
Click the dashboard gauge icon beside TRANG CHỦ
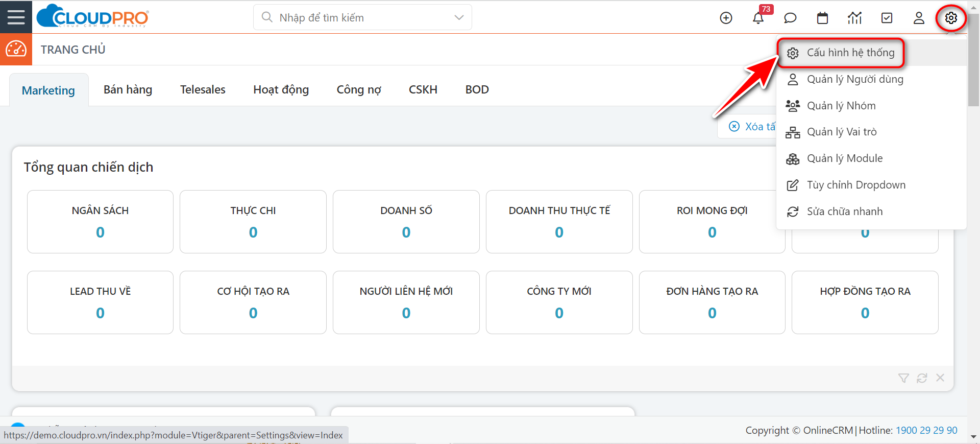(x=16, y=50)
